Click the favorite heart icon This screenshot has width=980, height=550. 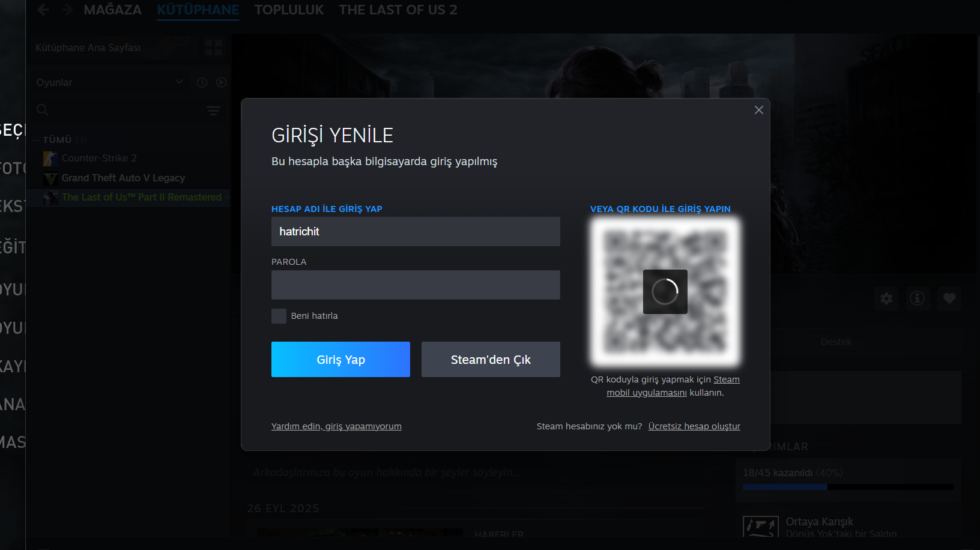(x=949, y=298)
